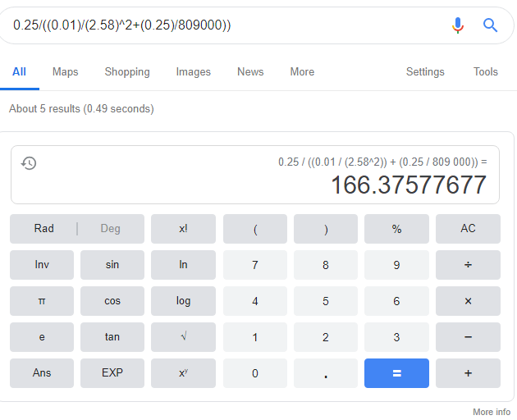Click the blue search magnifier icon
The image size is (517, 420).
coord(491,25)
